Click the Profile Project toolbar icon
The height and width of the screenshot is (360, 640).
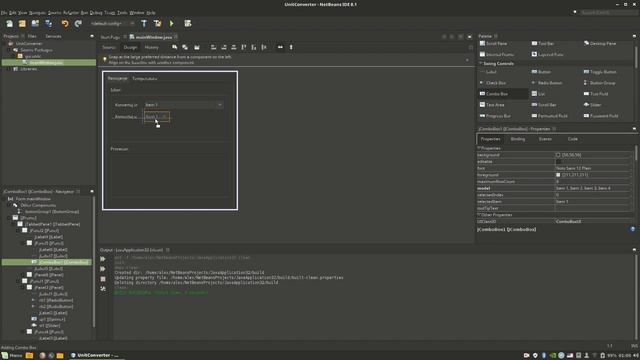click(x=188, y=24)
